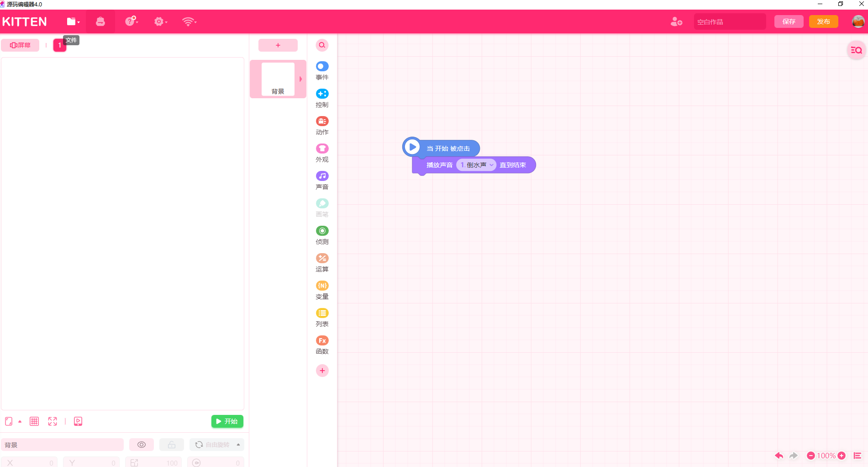Switch to the 屏幕 screen tab
The height and width of the screenshot is (467, 868).
pyautogui.click(x=20, y=45)
